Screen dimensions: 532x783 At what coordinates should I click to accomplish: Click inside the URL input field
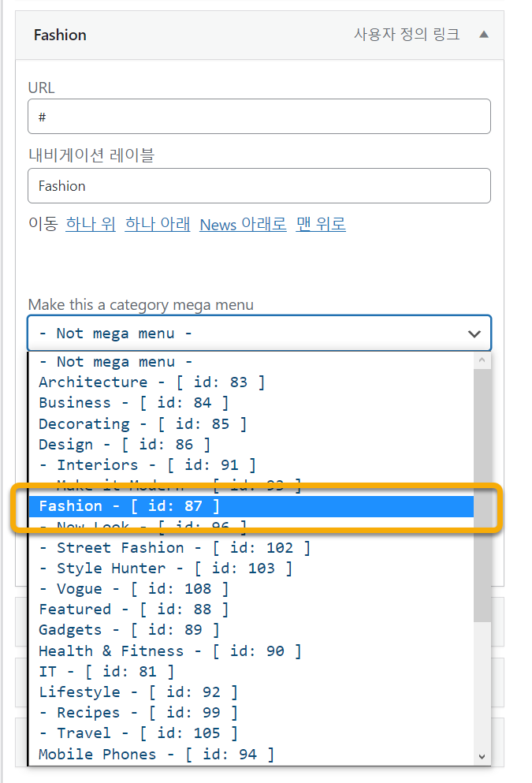[x=259, y=116]
